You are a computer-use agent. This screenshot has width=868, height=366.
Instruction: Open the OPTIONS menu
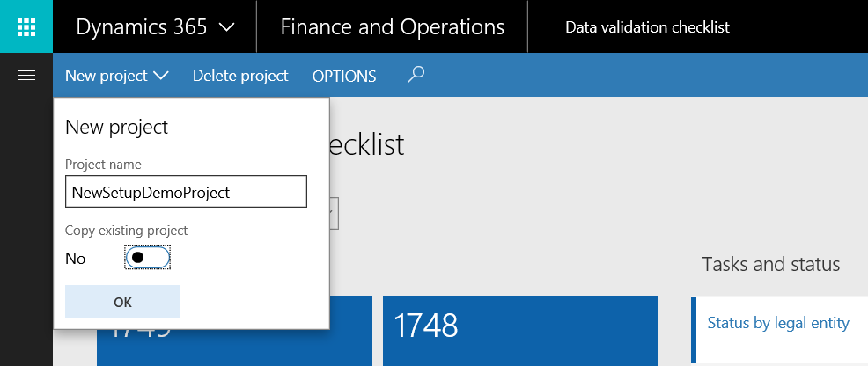pyautogui.click(x=344, y=77)
